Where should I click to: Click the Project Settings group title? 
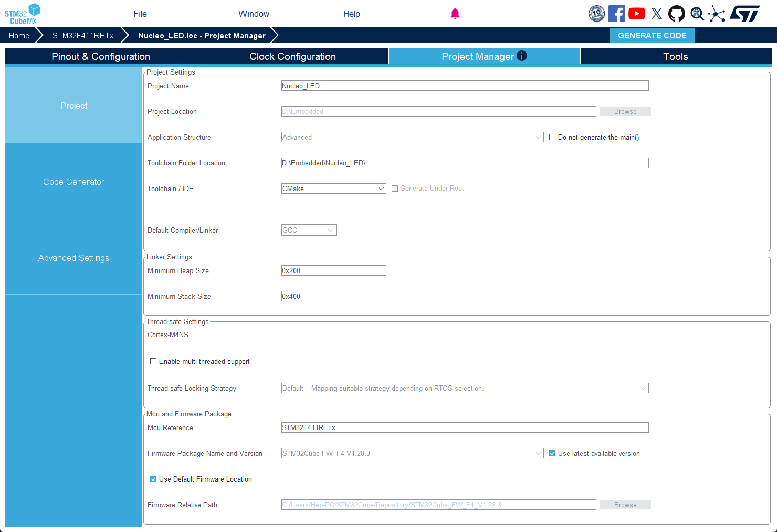click(x=171, y=72)
